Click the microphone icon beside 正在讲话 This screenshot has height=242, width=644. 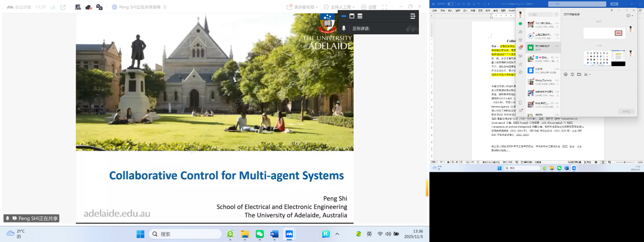coord(344,28)
